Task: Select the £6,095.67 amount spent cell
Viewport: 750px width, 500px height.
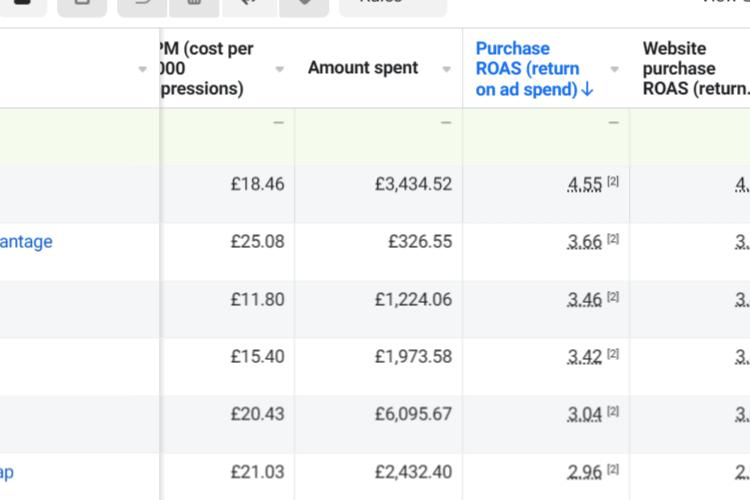Action: (x=378, y=414)
